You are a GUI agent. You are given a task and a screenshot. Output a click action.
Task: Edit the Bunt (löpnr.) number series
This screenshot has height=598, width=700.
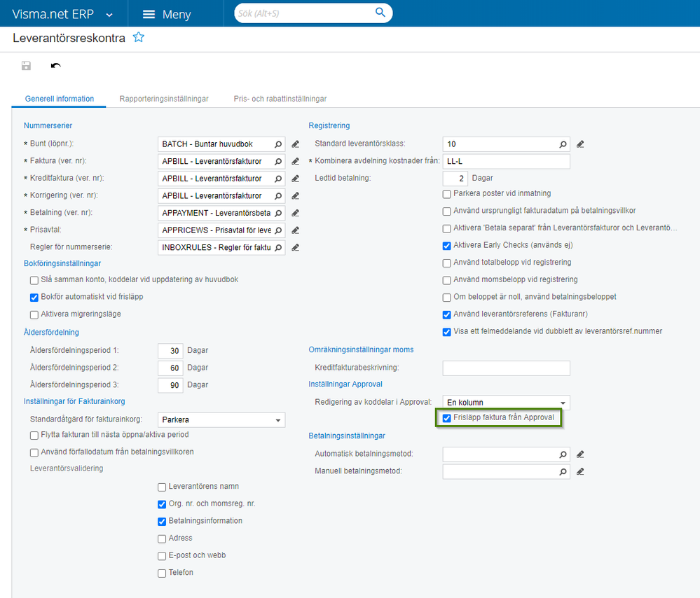coord(295,144)
